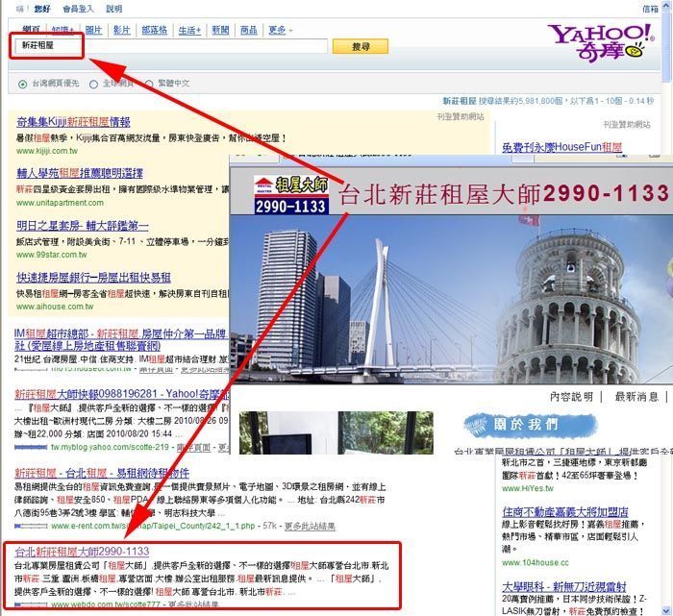Select the 全球網頁 radio button
The height and width of the screenshot is (616, 673).
[x=93, y=84]
